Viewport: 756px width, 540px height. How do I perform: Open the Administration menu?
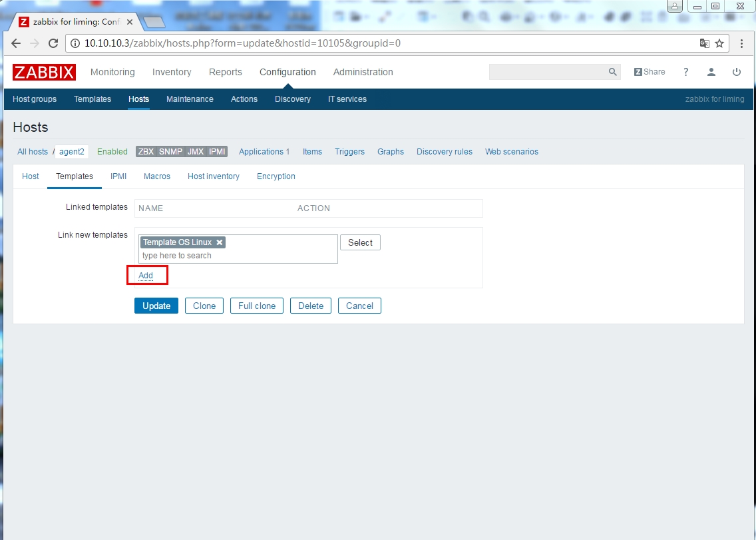pyautogui.click(x=363, y=72)
